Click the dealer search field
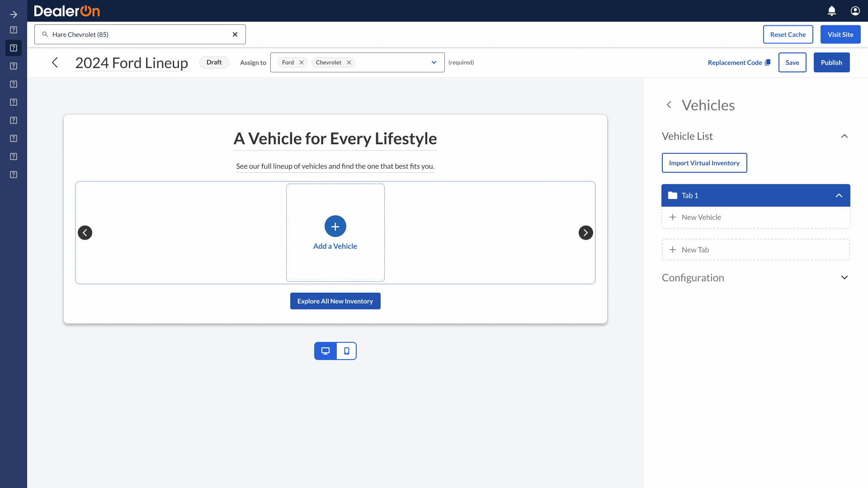Screen dimensions: 868x488 point(140,34)
